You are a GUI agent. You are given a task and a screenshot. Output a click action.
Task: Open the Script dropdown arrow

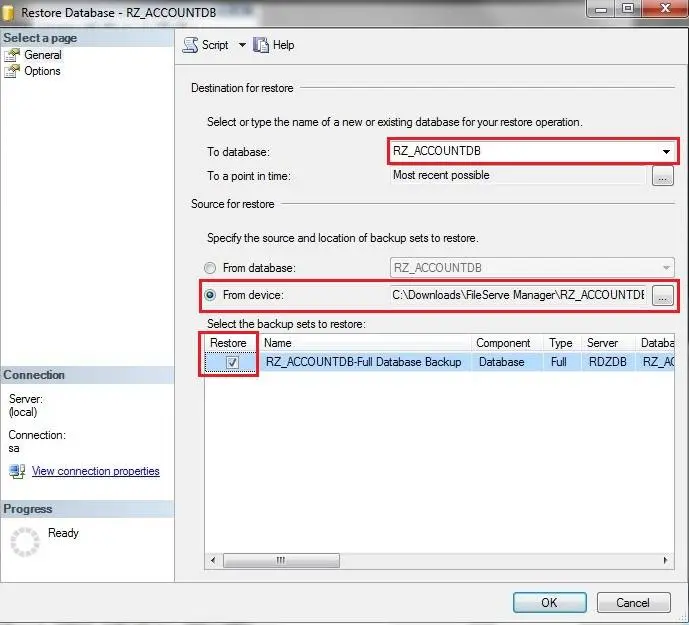click(242, 45)
